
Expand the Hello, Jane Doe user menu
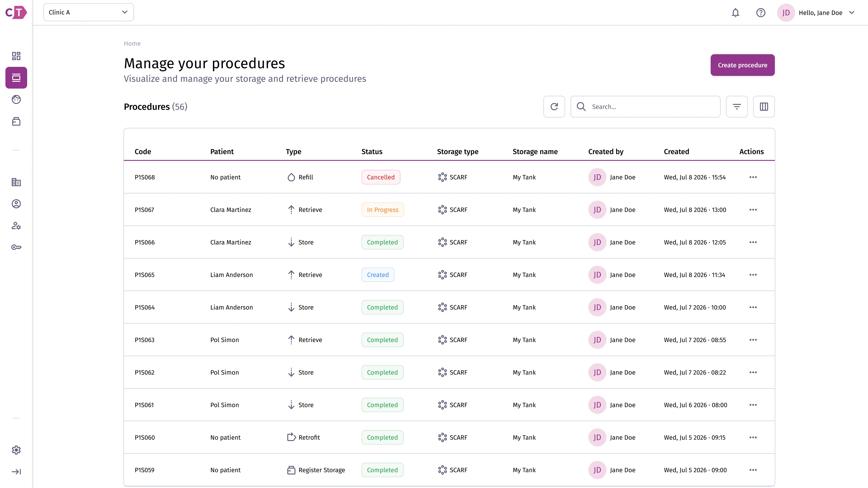(x=816, y=13)
